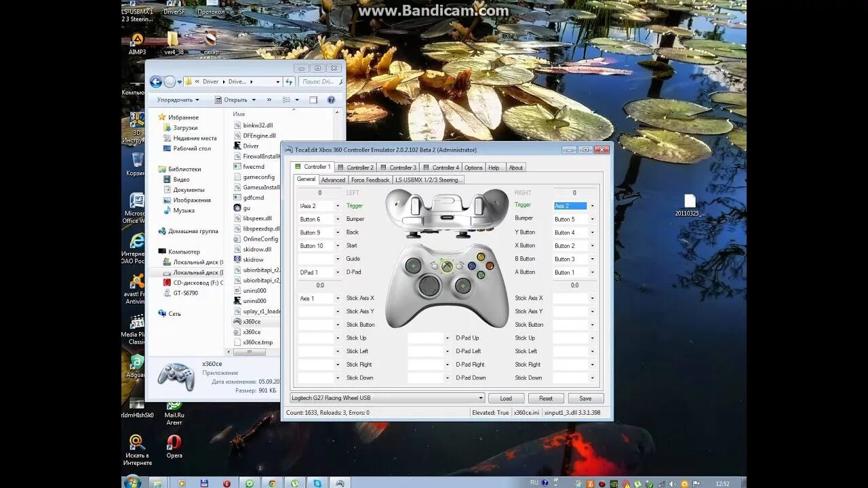Open the About tab

pyautogui.click(x=515, y=167)
